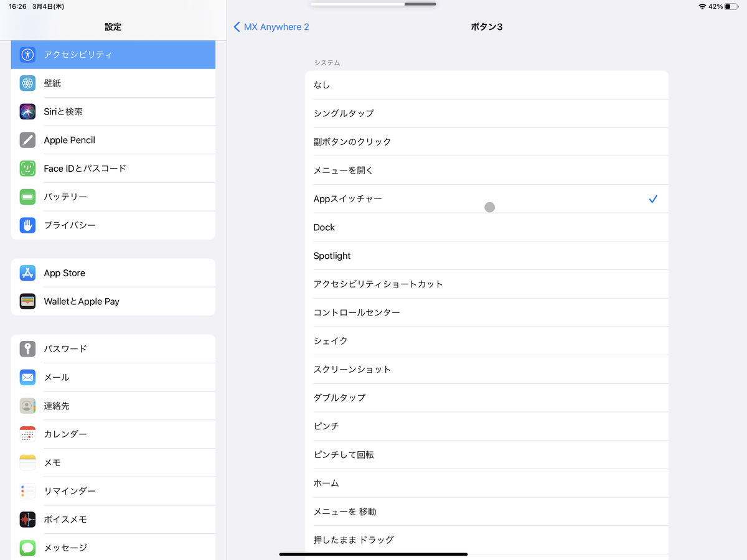Select ピンチして回転 option

tap(487, 455)
